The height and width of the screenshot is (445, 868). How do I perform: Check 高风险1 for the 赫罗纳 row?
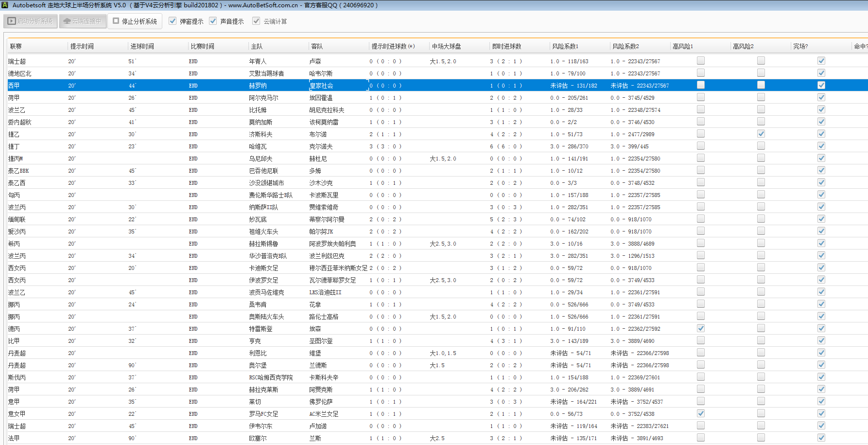click(x=700, y=85)
